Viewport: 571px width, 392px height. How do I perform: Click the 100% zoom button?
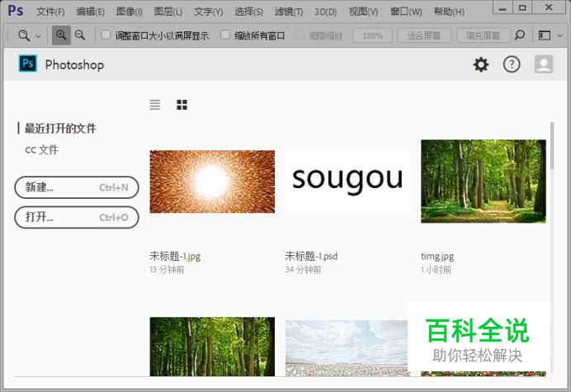[x=372, y=35]
